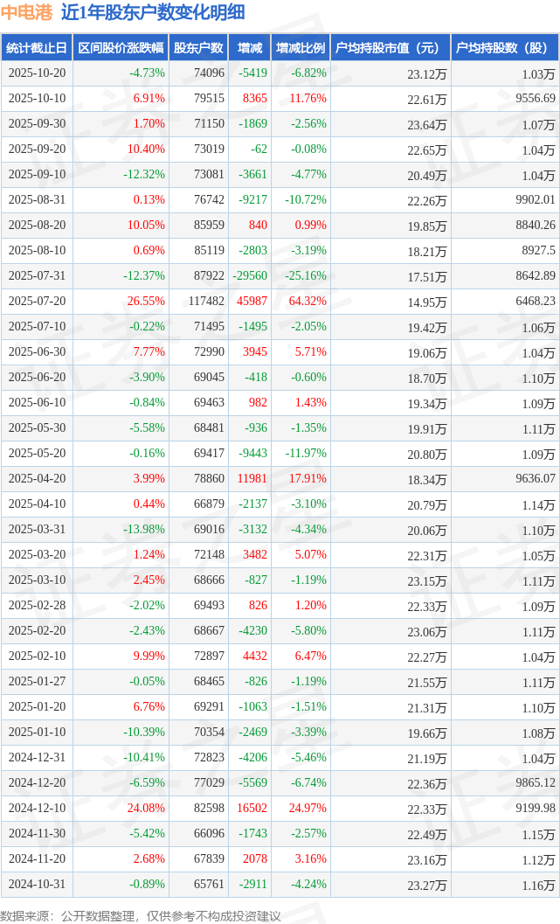Select the 14.95万 average market value cell
This screenshot has height=924, width=560.
click(x=426, y=302)
